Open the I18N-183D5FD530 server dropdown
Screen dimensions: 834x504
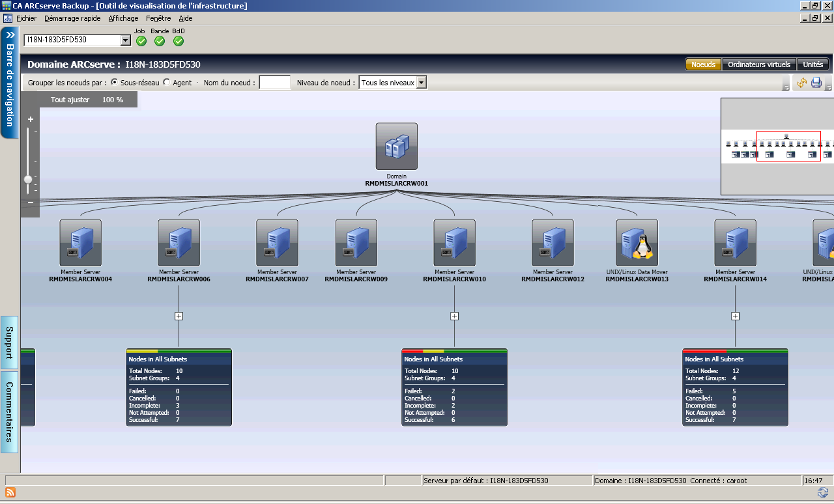click(126, 40)
